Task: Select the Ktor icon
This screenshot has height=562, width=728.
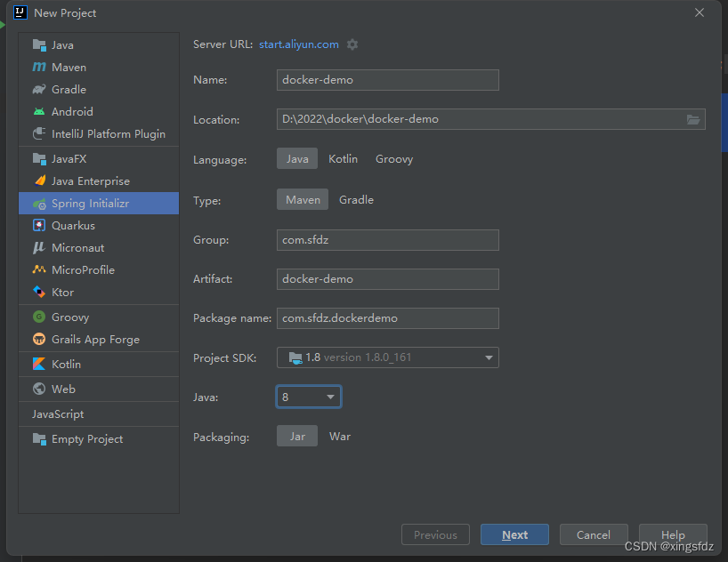Action: (x=39, y=292)
